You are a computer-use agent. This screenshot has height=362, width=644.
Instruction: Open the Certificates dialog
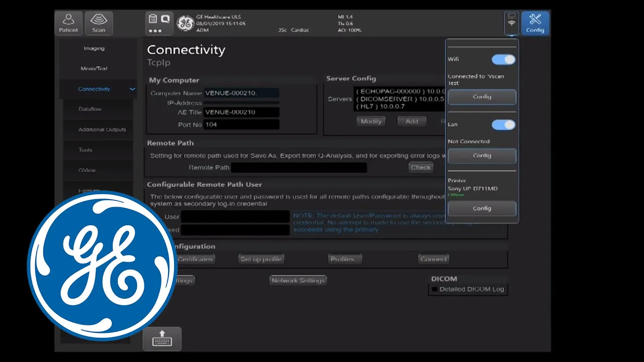point(195,259)
